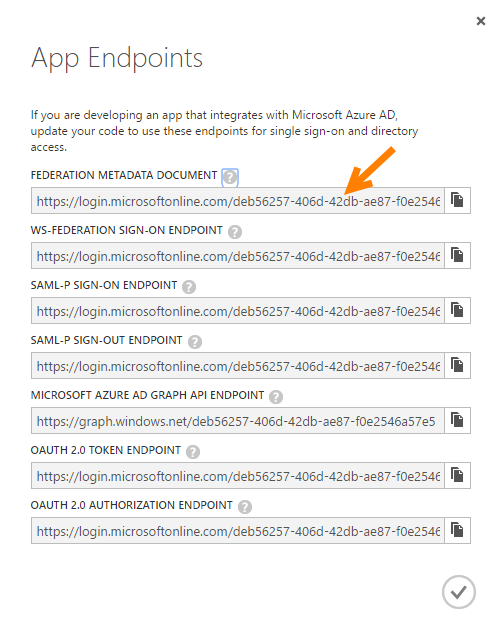Copy the Azure AD Graph API Endpoint URL
This screenshot has width=502, height=635.
[457, 420]
